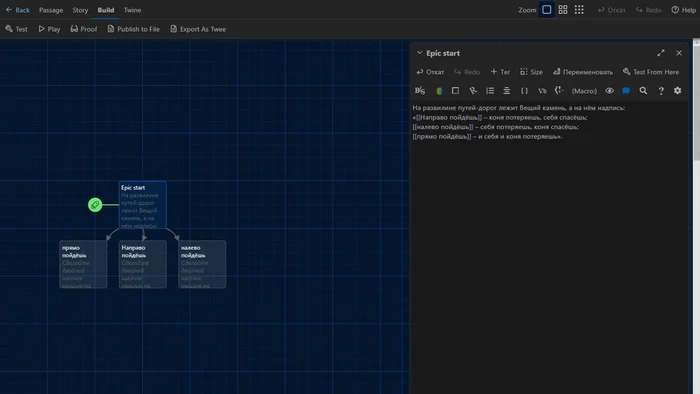Click Test From Here
The image size is (700, 394).
(651, 72)
